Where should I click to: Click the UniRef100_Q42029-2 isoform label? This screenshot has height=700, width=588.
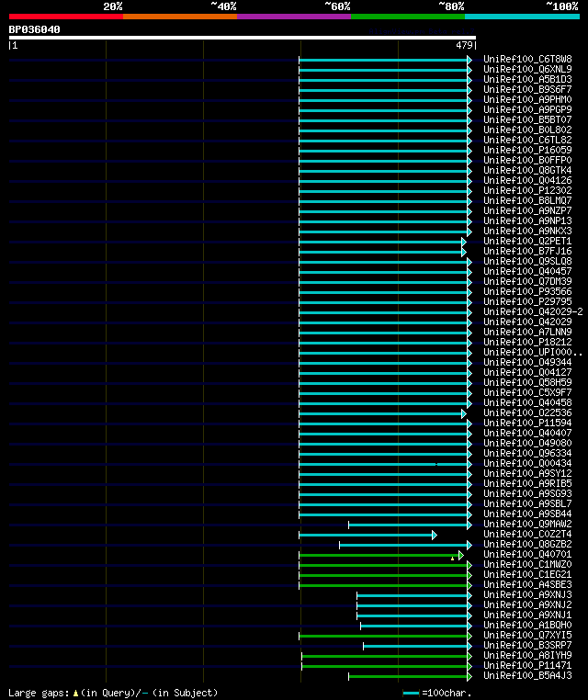pos(533,312)
